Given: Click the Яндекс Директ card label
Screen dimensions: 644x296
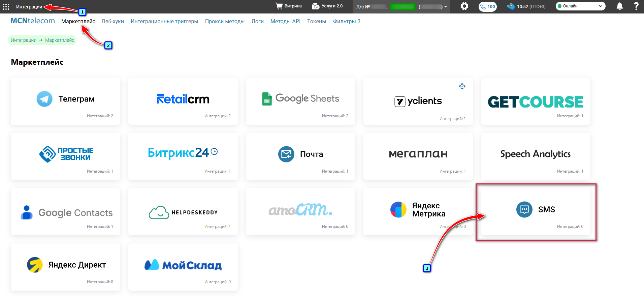Looking at the screenshot, I should [x=77, y=265].
